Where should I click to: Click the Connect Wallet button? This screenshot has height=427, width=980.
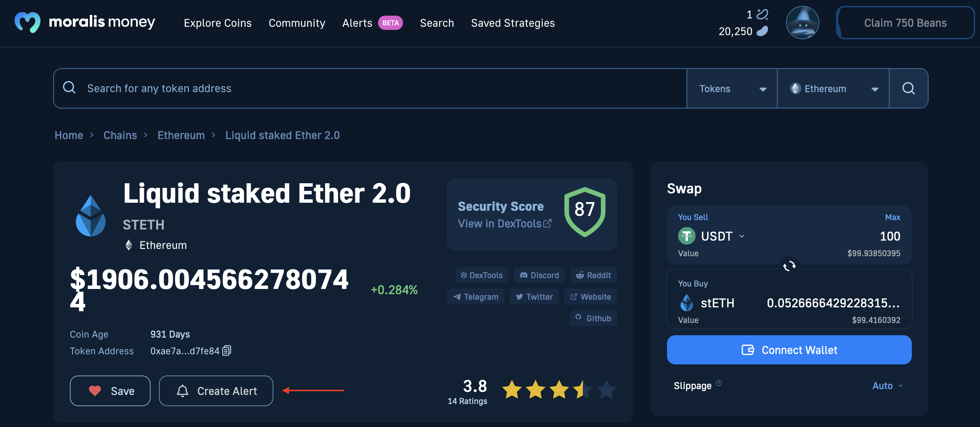789,350
